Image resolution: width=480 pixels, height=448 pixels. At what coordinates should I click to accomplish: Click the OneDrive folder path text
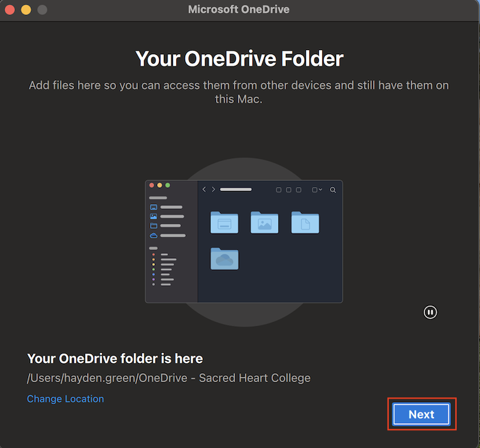pyautogui.click(x=169, y=378)
